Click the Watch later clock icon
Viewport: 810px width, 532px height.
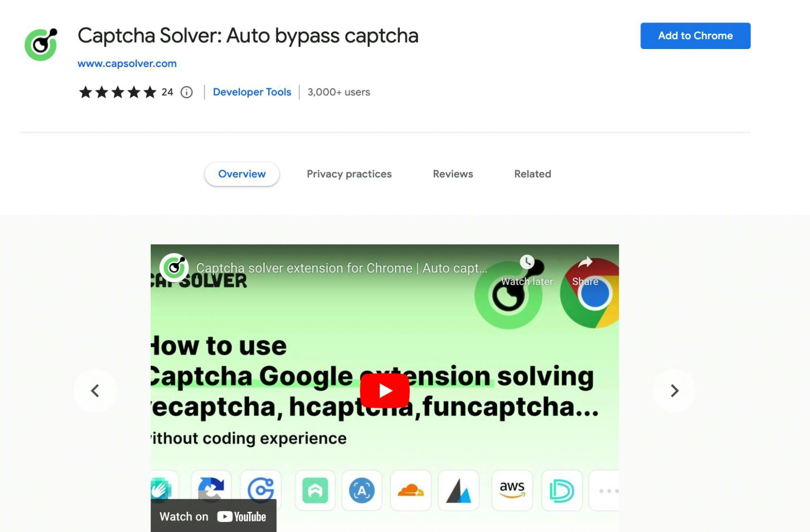[x=527, y=262]
